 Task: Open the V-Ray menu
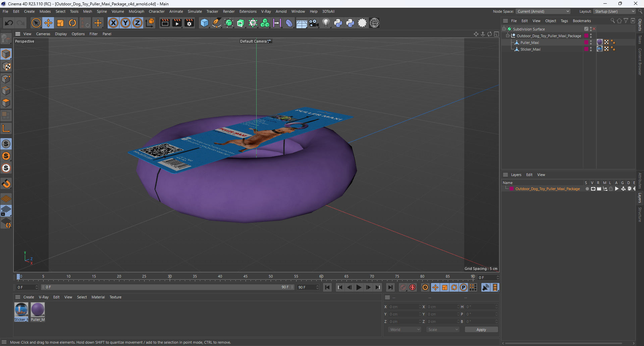click(x=266, y=11)
